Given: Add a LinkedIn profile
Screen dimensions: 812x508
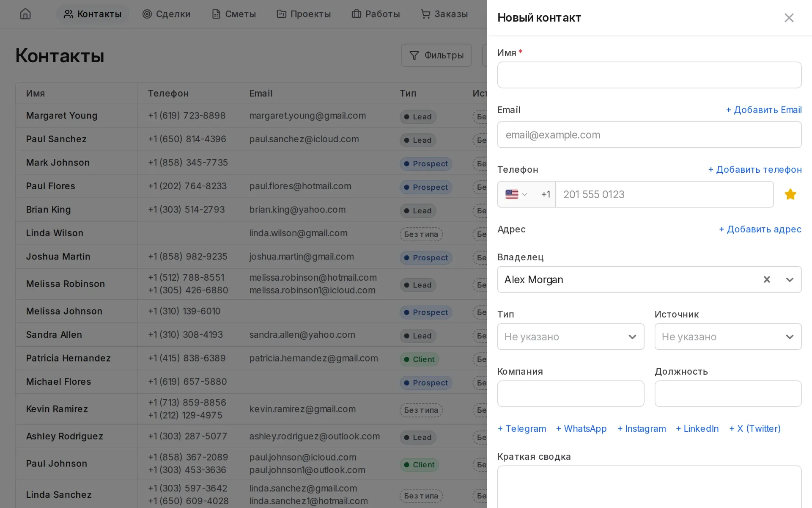Looking at the screenshot, I should click(697, 428).
